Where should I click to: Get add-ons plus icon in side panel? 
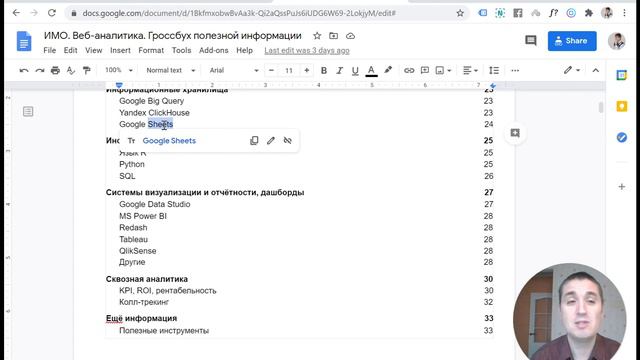(x=622, y=187)
